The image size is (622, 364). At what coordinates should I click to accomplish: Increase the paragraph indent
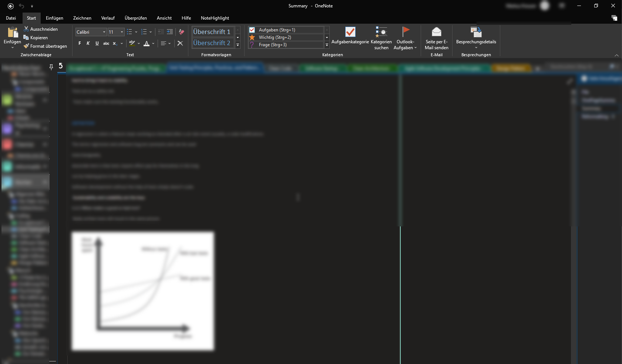(x=170, y=32)
